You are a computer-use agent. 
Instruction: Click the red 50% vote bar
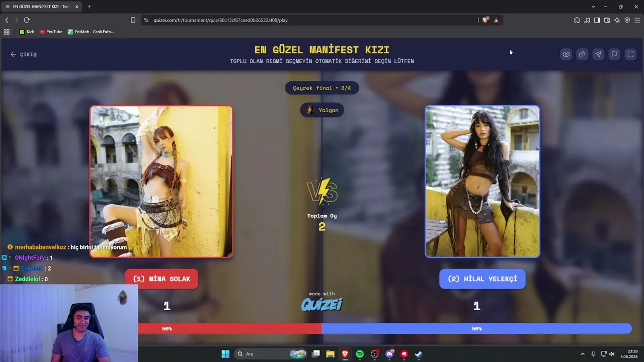click(230, 329)
